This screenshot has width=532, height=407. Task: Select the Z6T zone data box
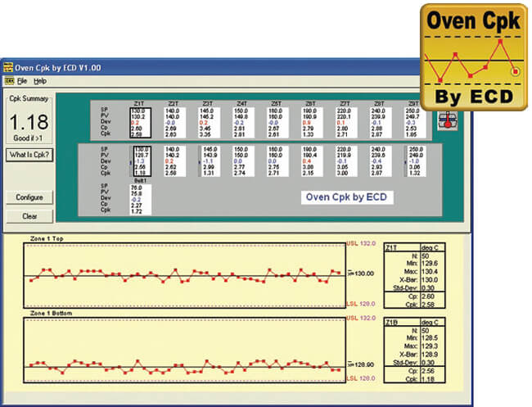[312, 123]
